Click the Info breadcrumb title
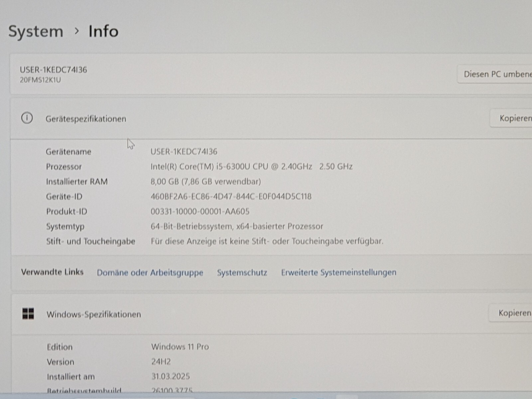Image resolution: width=532 pixels, height=399 pixels. pyautogui.click(x=103, y=31)
